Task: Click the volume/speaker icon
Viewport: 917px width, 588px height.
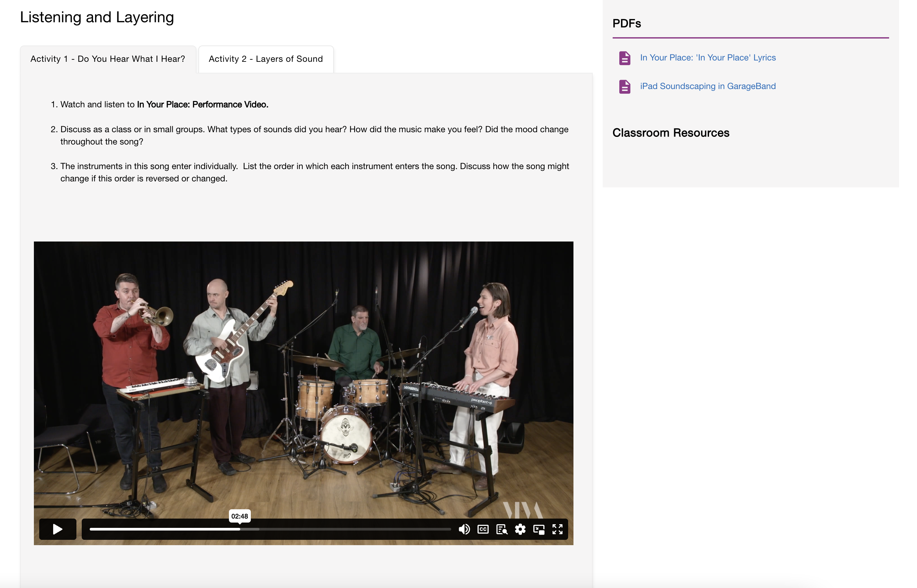Action: (x=464, y=529)
